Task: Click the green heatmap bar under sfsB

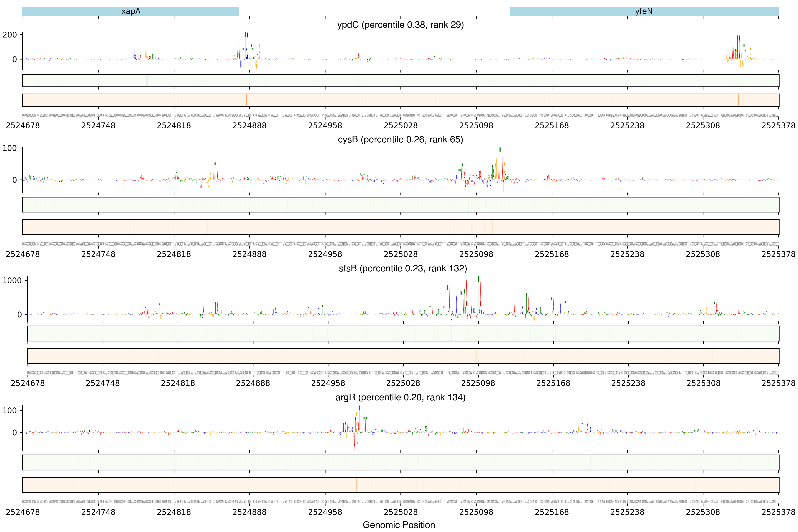Action: [403, 334]
